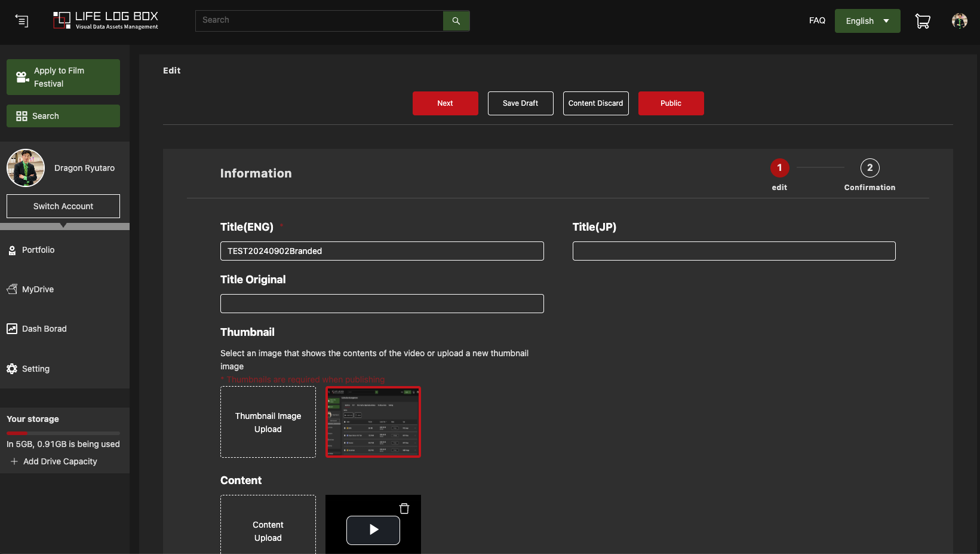This screenshot has height=554, width=980.
Task: Delete the uploaded content with trash icon
Action: pyautogui.click(x=404, y=509)
